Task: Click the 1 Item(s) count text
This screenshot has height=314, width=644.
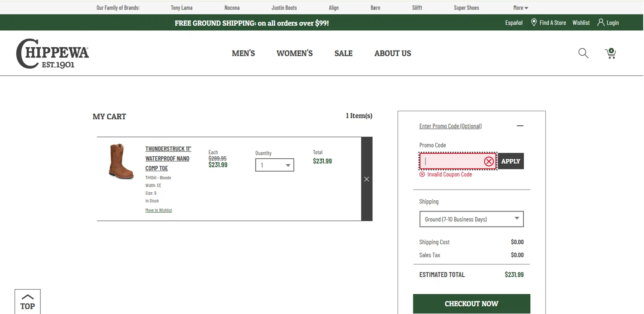Action: point(359,116)
